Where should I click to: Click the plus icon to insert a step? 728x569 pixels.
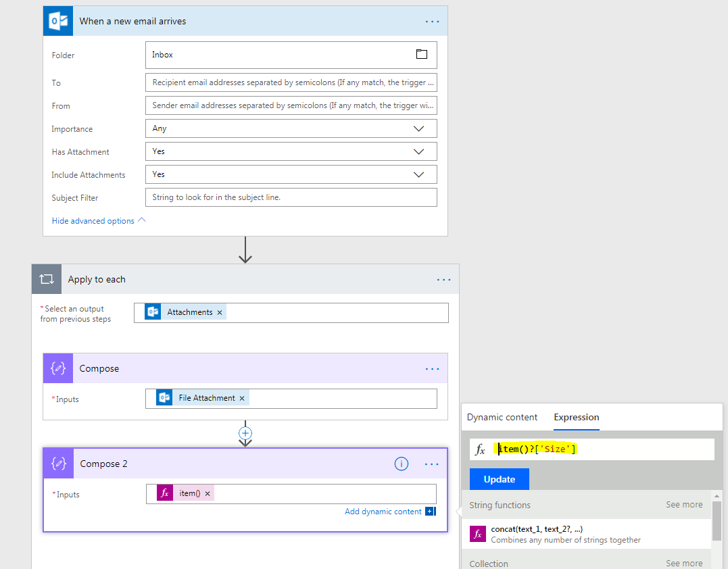[245, 432]
